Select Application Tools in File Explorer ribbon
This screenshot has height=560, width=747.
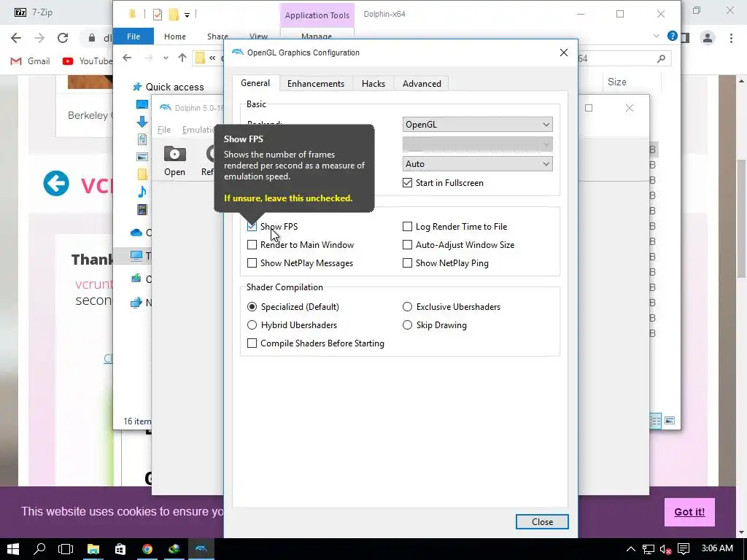317,15
